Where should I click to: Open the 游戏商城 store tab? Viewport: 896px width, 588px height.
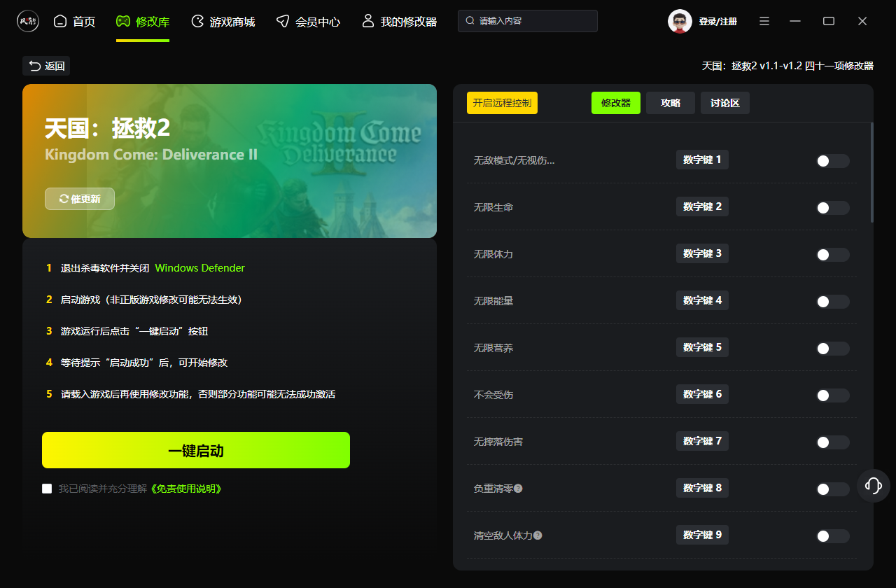[223, 22]
